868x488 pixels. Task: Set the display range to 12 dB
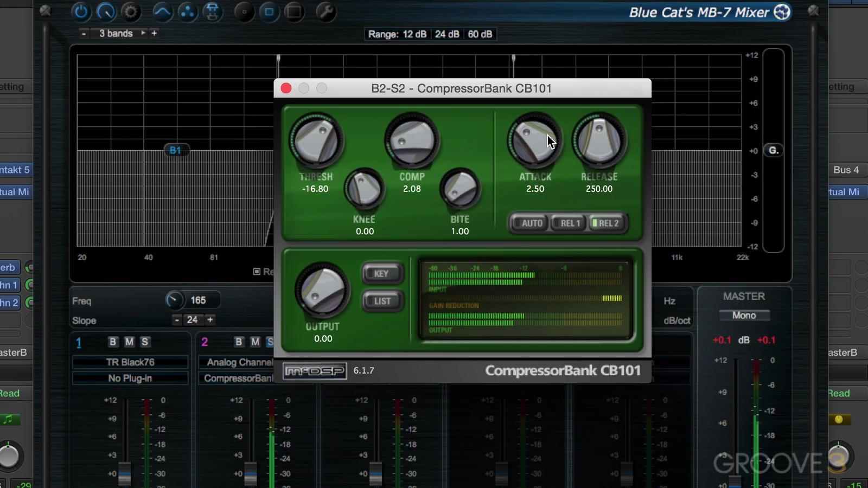click(x=414, y=34)
